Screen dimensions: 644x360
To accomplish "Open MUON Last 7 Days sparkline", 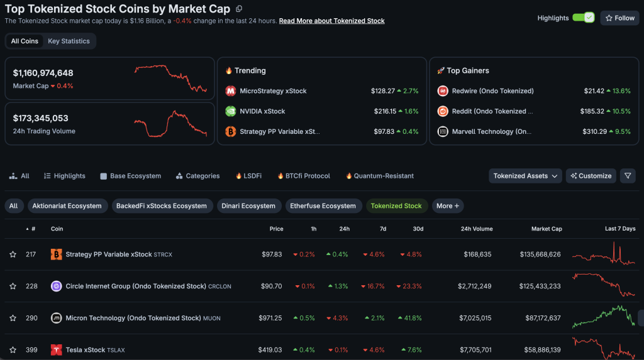I will coord(603,317).
